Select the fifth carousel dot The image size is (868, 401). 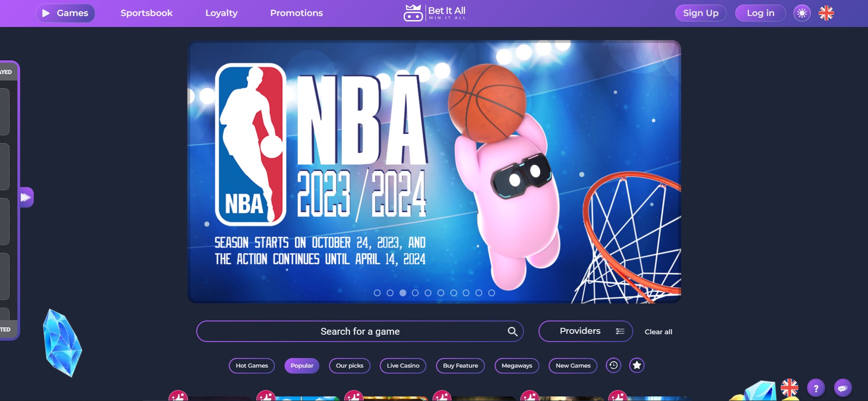pyautogui.click(x=428, y=293)
